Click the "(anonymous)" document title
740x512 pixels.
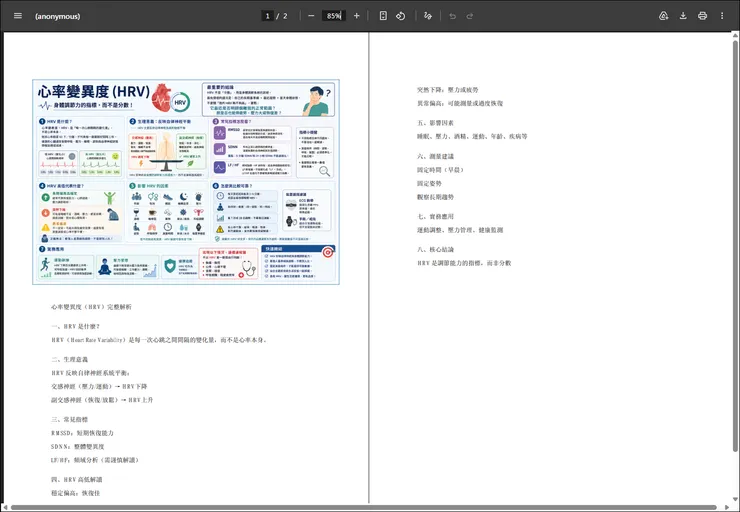click(x=57, y=16)
